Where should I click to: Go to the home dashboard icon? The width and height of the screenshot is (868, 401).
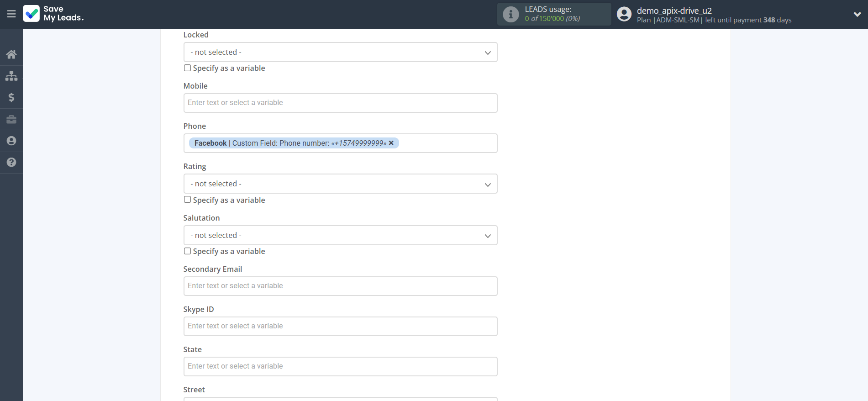pos(11,55)
